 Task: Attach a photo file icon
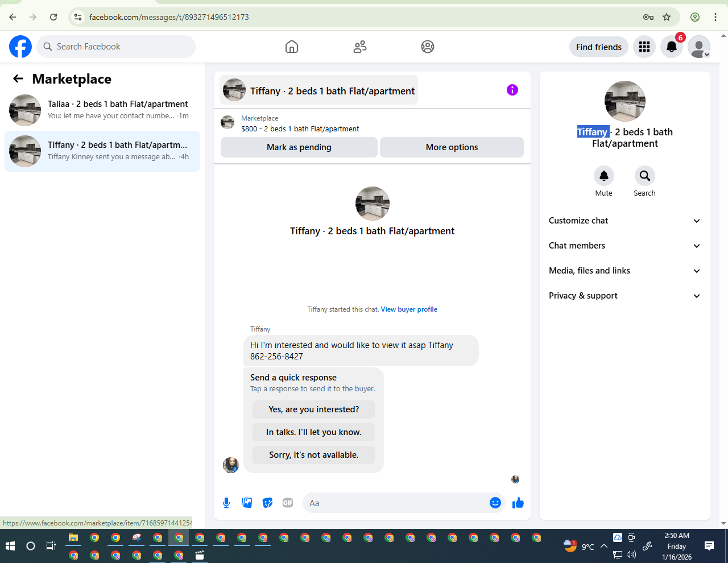point(247,503)
